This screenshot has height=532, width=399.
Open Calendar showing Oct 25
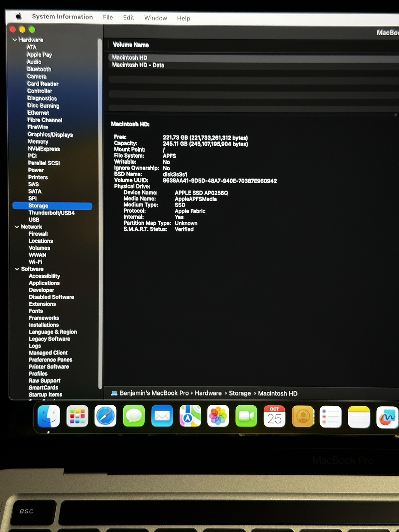(274, 416)
